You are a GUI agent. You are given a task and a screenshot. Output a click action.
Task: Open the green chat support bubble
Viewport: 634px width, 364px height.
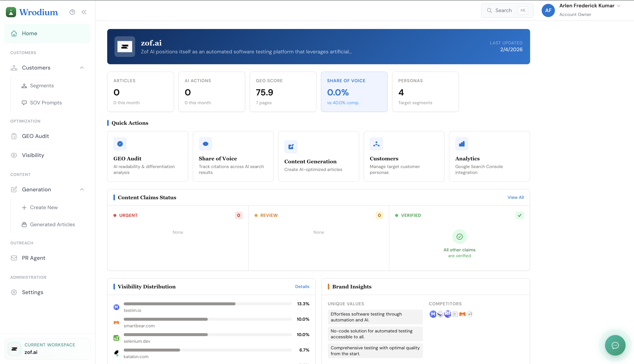[x=615, y=345]
